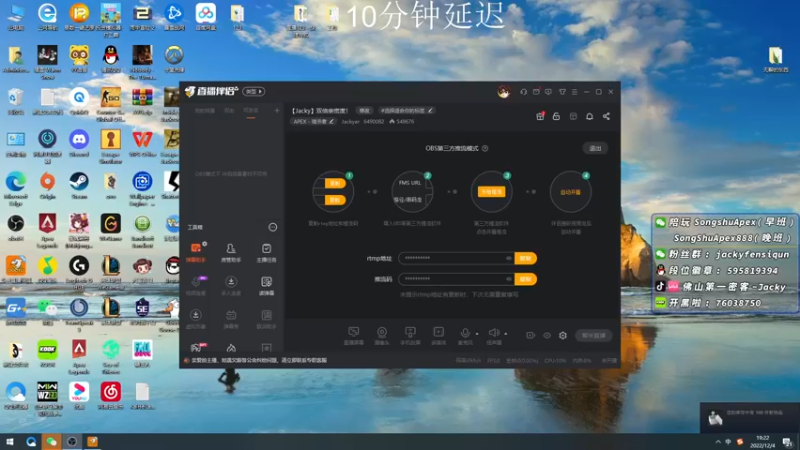The image size is (800, 450).
Task: Toggle the preview eye icon in bottom bar
Action: (x=547, y=335)
